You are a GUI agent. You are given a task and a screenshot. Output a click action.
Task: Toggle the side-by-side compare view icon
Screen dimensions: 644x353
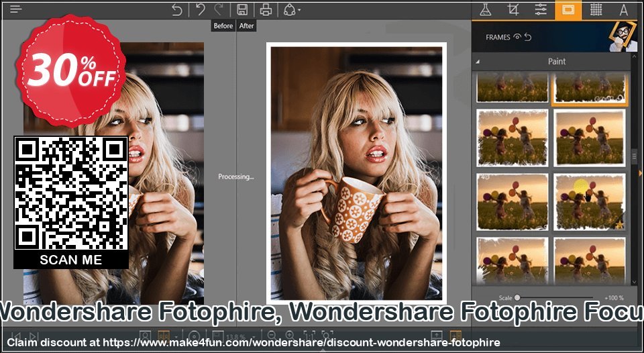pos(164,336)
